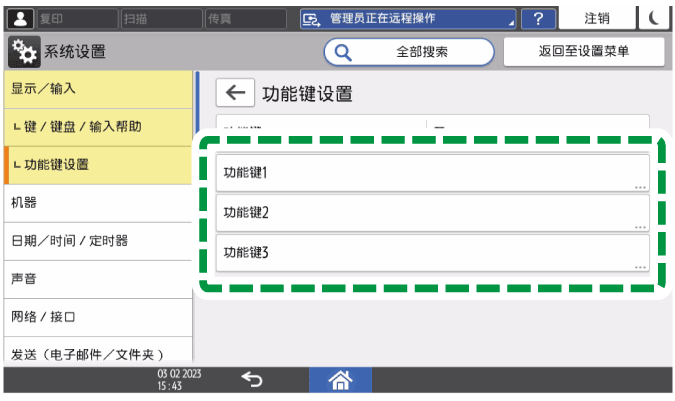Click the magnifier icon in 全部搜索

343,52
